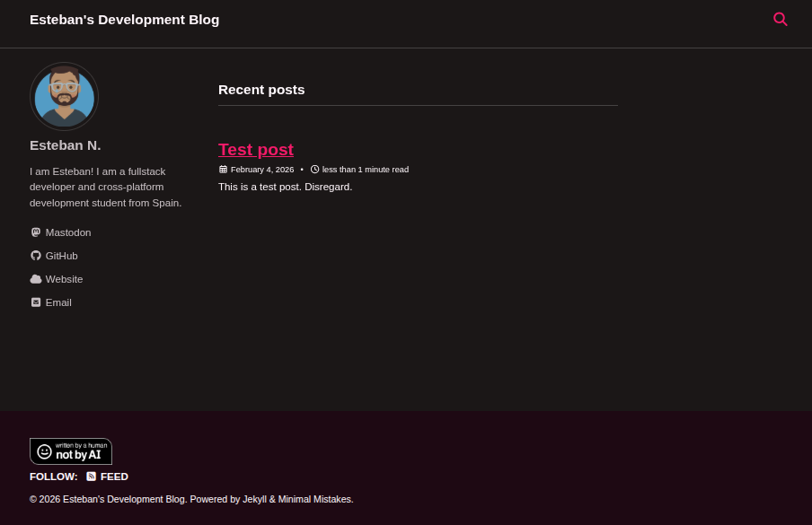Visit the Mastodon profile text link

click(x=68, y=232)
